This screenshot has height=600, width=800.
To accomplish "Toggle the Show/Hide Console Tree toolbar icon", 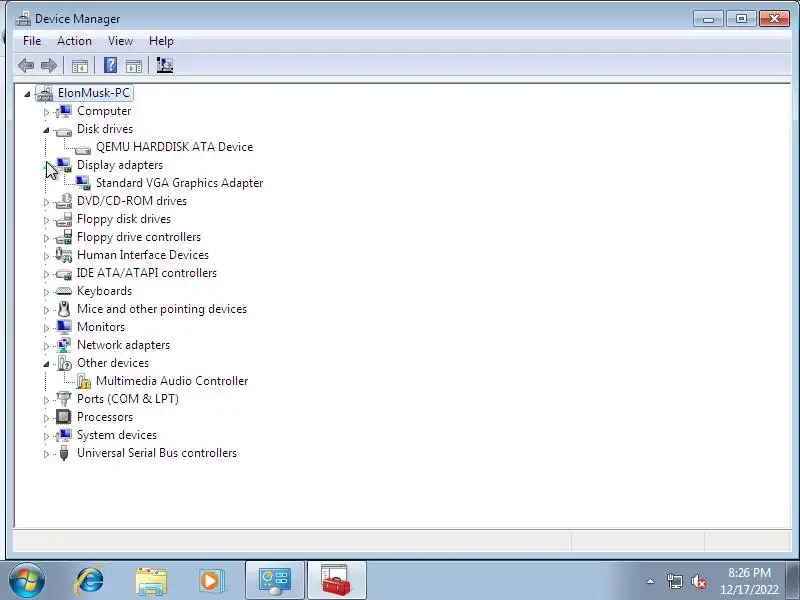I will (80, 65).
